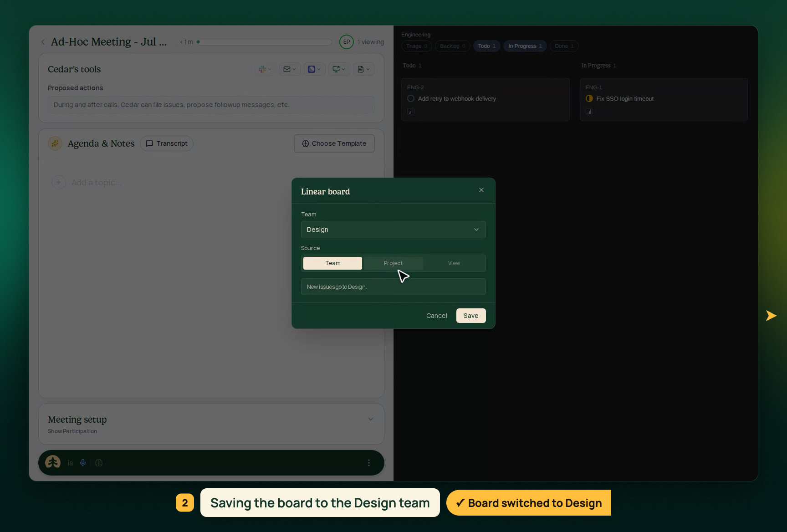
Task: Open the three-dot menu in bottom bar
Action: (x=369, y=463)
